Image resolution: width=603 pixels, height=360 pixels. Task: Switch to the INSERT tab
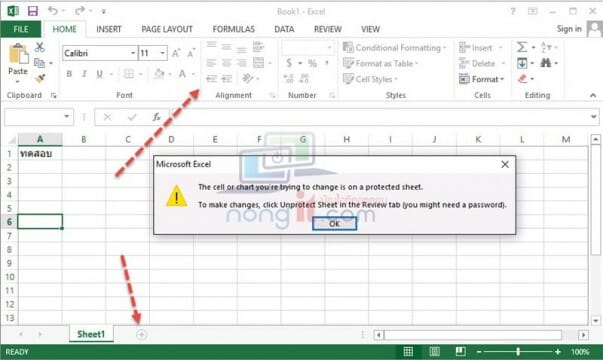pos(109,29)
